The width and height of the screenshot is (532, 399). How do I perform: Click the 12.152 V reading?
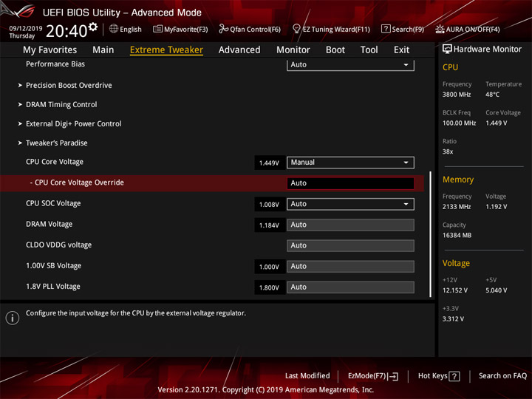pos(455,290)
